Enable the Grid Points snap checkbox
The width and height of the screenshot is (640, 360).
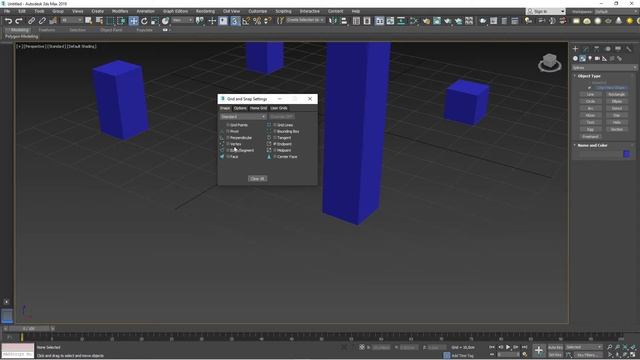coord(228,125)
